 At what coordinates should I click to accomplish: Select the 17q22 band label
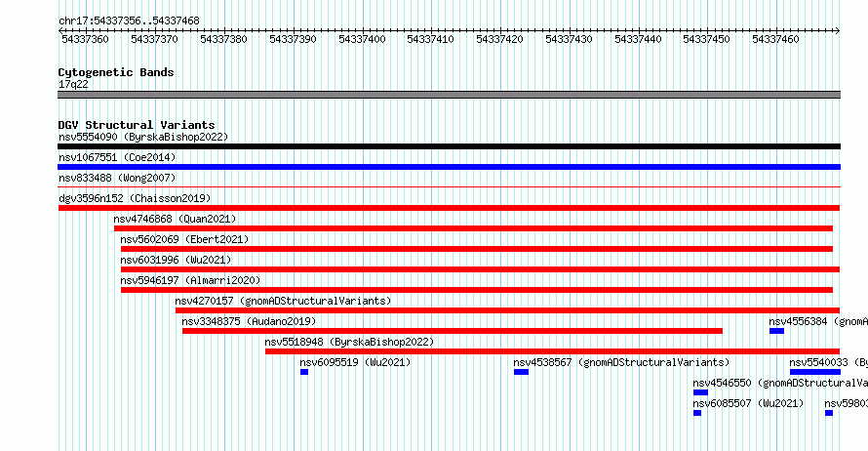pos(73,84)
